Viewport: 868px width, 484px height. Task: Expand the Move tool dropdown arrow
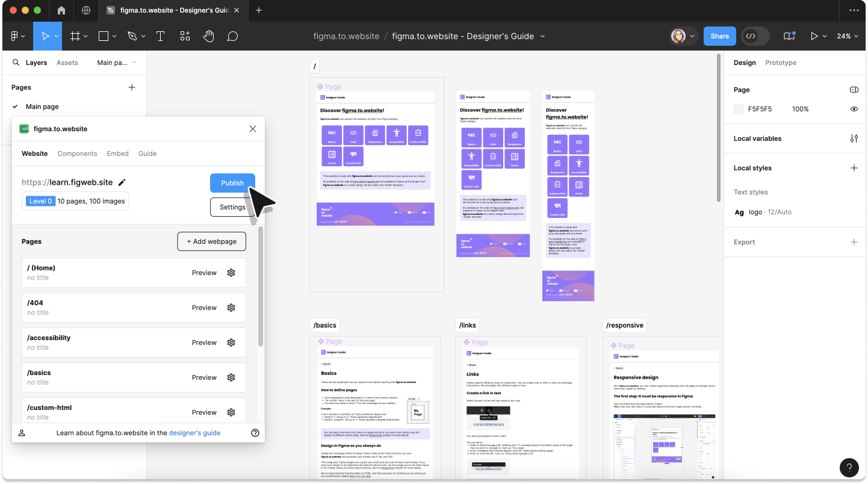click(x=57, y=37)
